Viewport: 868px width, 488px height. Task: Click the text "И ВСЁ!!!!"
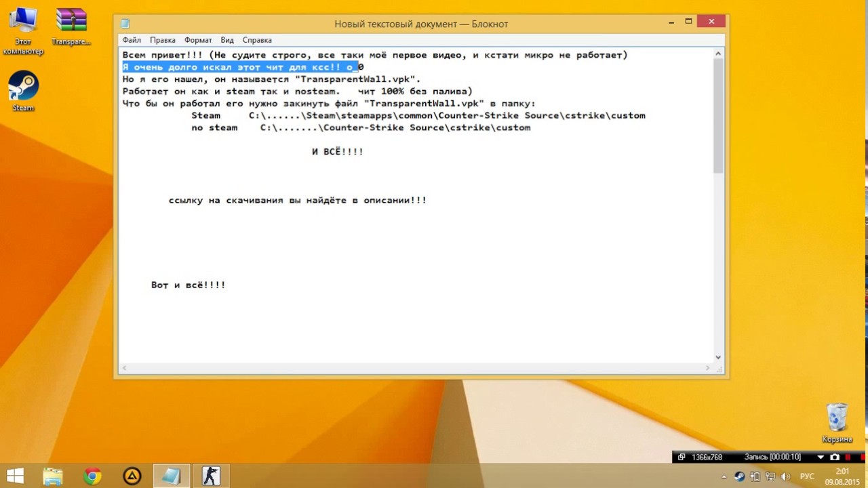coord(338,152)
